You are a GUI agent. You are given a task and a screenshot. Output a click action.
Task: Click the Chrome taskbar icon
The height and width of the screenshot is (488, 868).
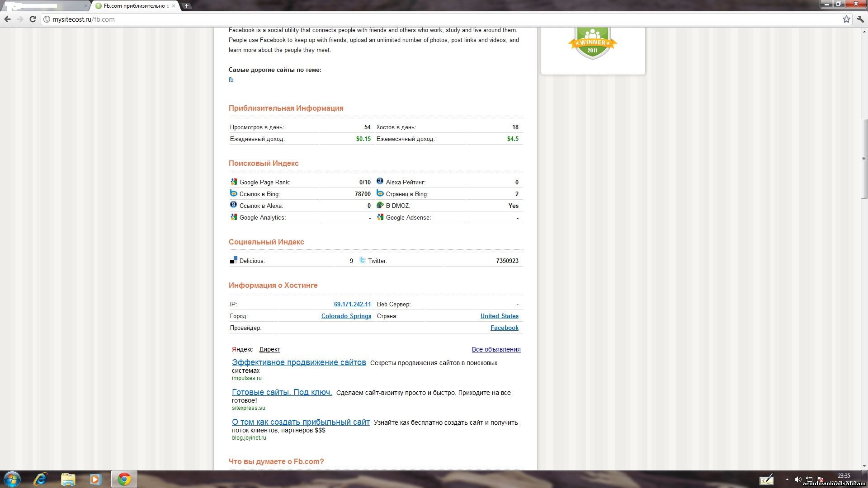pos(124,479)
